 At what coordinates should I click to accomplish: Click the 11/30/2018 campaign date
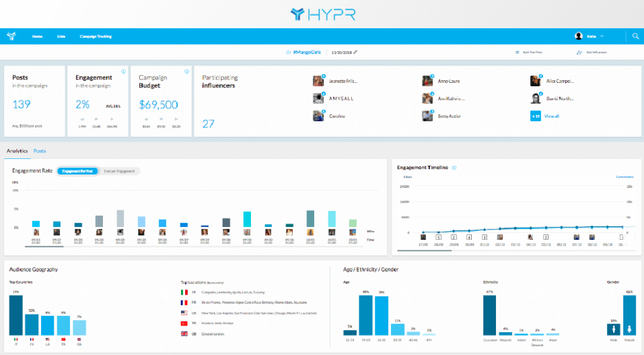pos(342,53)
